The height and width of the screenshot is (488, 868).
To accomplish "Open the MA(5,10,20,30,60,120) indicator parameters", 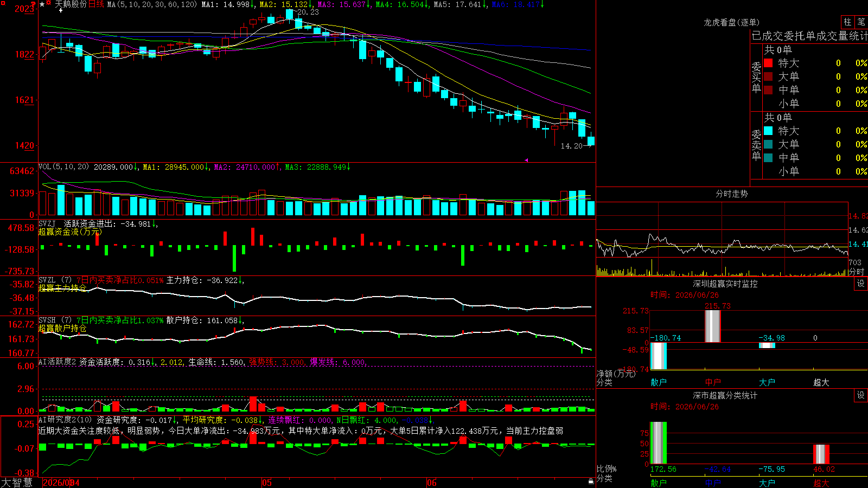I will click(152, 4).
